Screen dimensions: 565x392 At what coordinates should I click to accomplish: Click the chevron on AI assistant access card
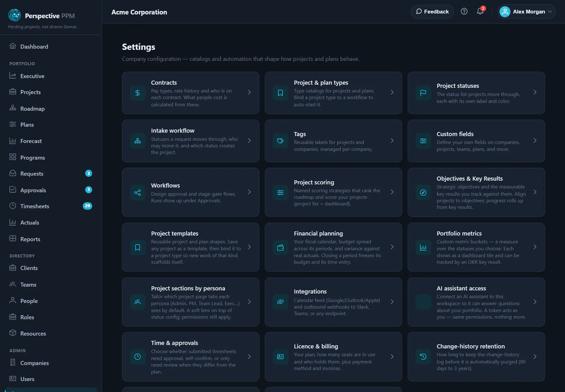535,302
